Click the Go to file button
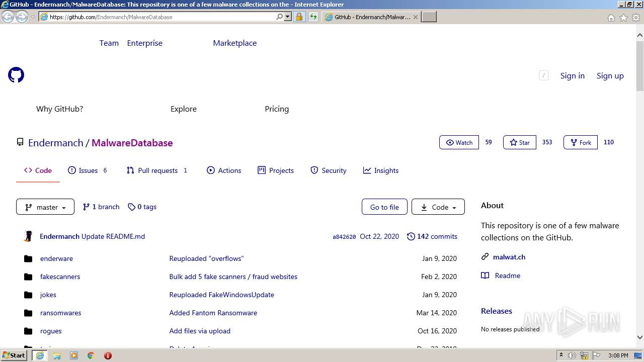The image size is (644, 362). (x=384, y=207)
